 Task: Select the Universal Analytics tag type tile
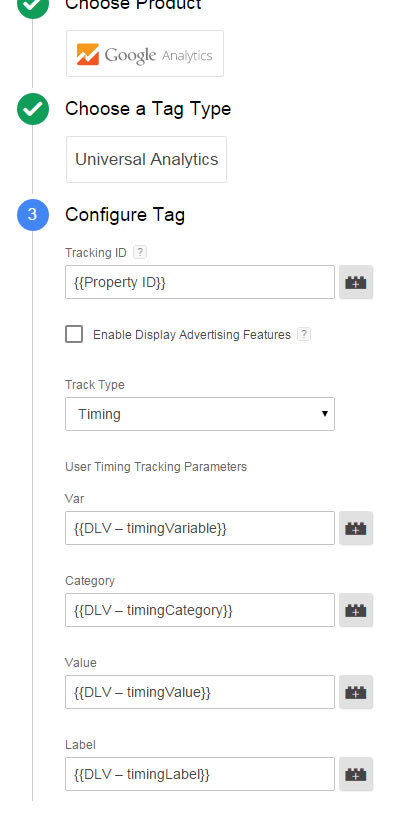point(146,160)
